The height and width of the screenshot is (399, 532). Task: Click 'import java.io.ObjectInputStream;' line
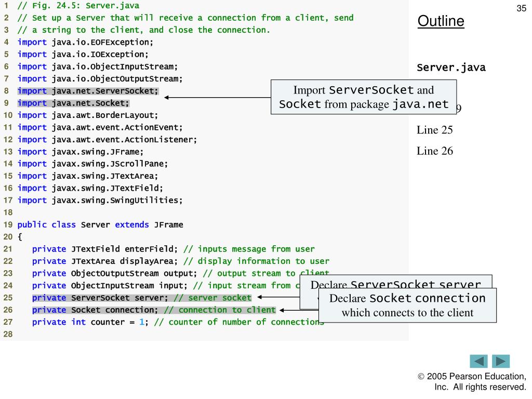pyautogui.click(x=97, y=66)
